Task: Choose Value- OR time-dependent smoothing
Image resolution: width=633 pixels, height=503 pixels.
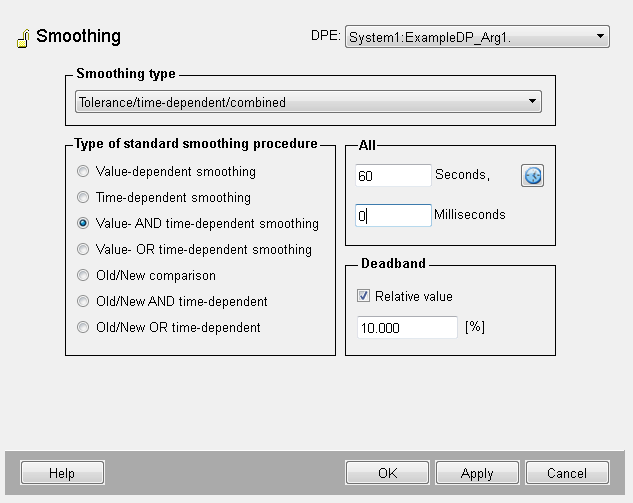Action: 83,250
